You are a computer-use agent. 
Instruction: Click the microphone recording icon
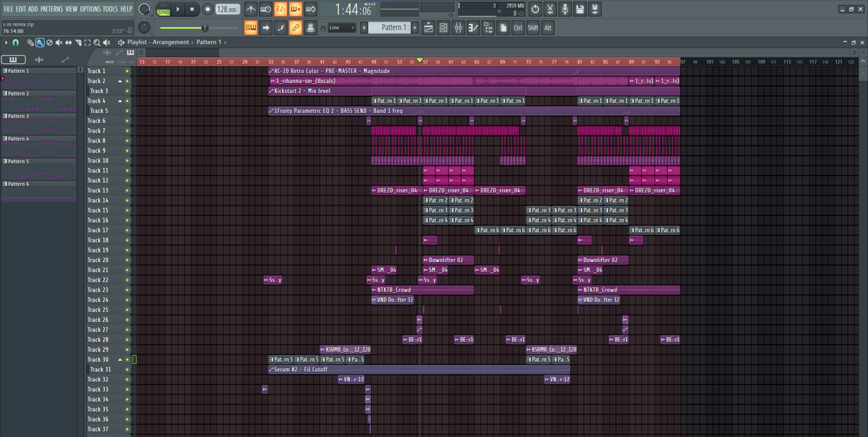tap(564, 9)
